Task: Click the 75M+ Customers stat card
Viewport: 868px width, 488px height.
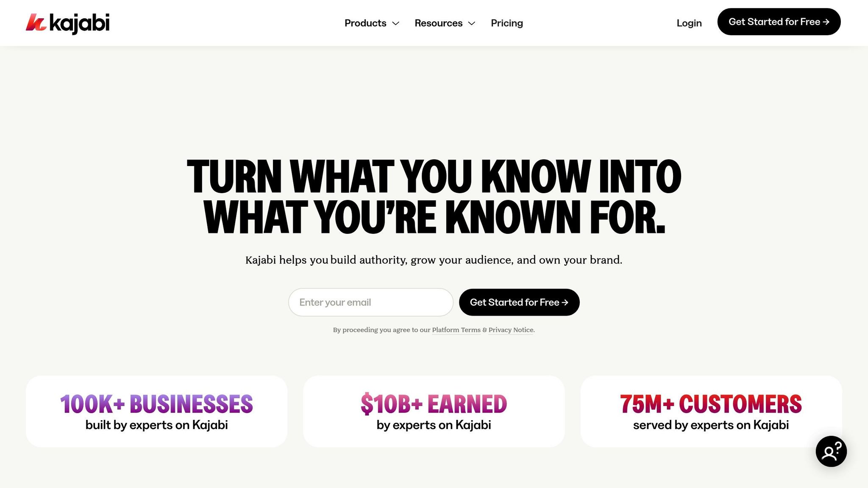Action: pyautogui.click(x=711, y=411)
